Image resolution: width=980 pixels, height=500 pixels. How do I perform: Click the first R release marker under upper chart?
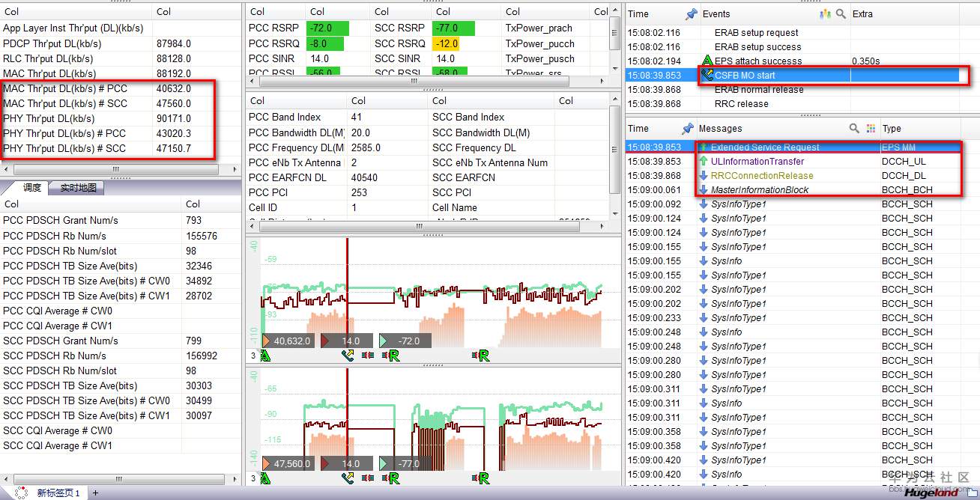click(393, 356)
